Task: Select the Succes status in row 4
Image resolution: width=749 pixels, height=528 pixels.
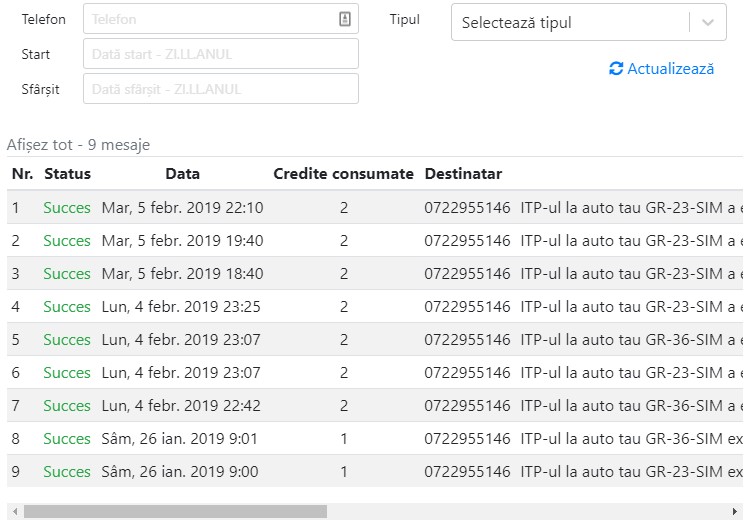Action: tap(67, 307)
